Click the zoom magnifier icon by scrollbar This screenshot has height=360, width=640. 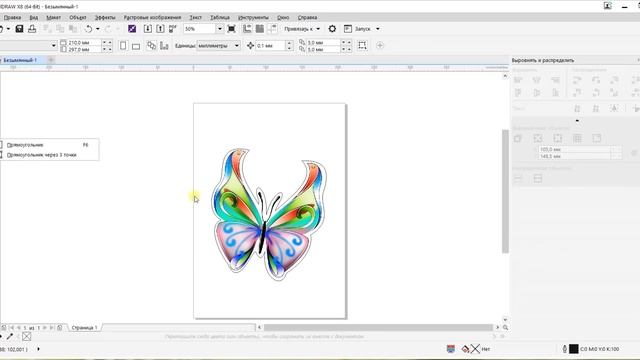click(x=505, y=327)
